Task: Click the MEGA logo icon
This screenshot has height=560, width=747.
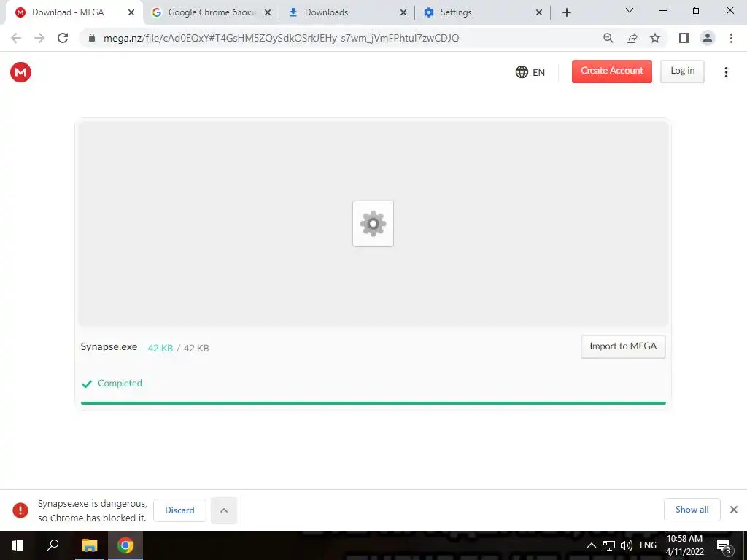Action: tap(20, 72)
